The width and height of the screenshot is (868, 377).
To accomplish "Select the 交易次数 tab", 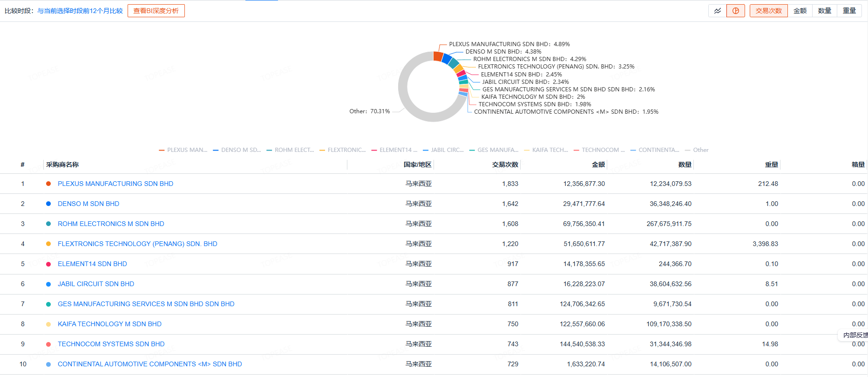I will [x=768, y=11].
